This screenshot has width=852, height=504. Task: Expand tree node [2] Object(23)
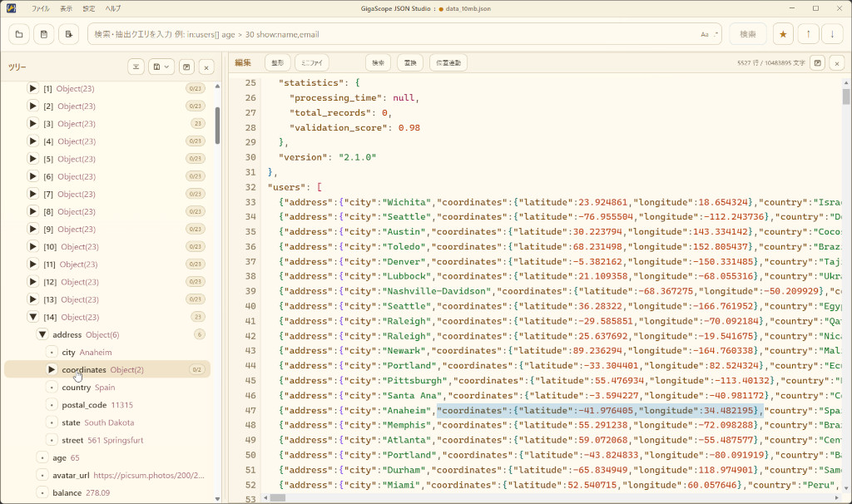pos(33,106)
